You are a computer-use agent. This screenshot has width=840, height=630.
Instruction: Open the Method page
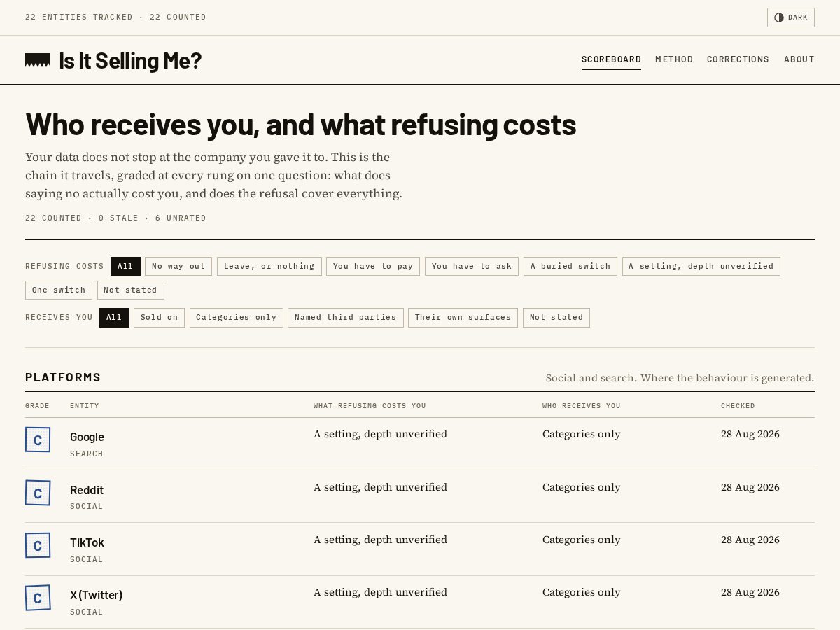(x=674, y=59)
